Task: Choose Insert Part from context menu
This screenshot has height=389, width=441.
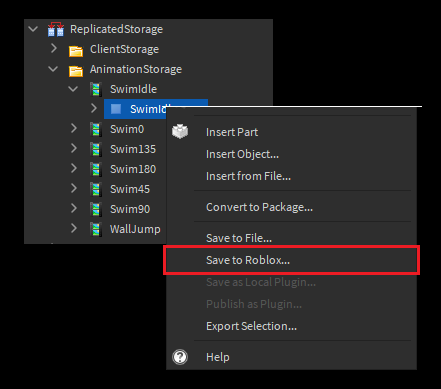Action: coord(291,132)
